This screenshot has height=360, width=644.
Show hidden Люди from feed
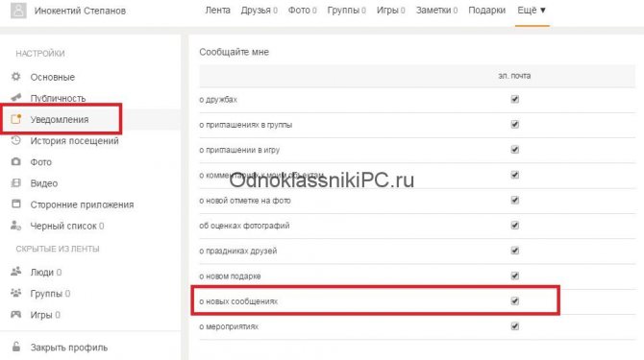coord(45,273)
